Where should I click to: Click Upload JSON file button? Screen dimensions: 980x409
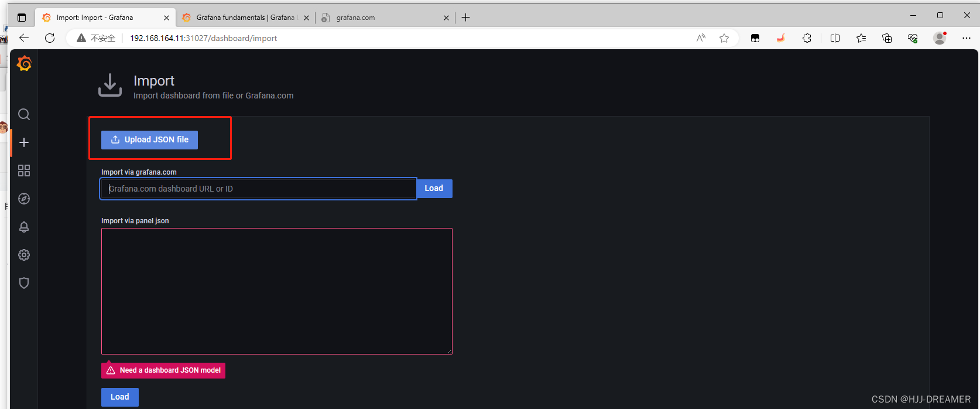point(149,139)
